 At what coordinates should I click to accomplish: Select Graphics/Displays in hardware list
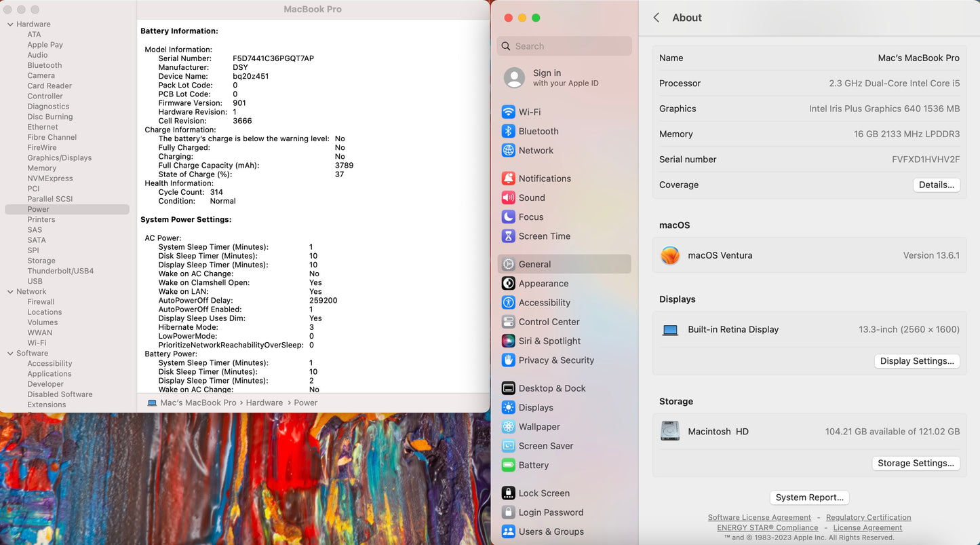(59, 158)
